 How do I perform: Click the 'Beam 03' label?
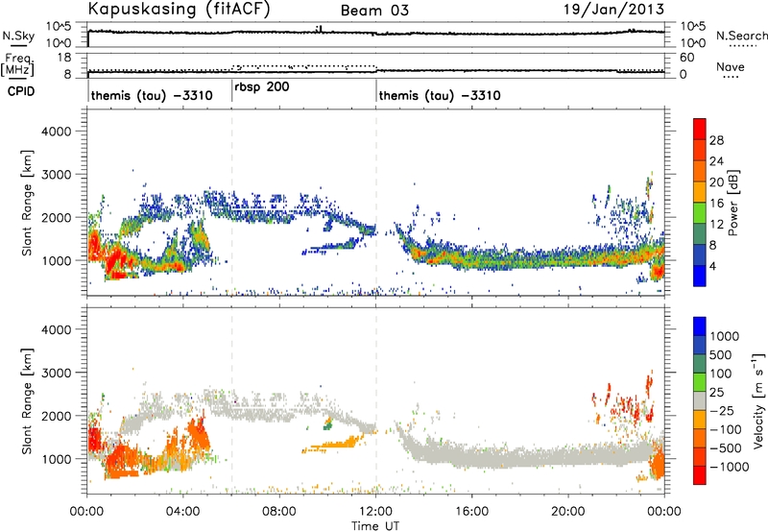[374, 11]
